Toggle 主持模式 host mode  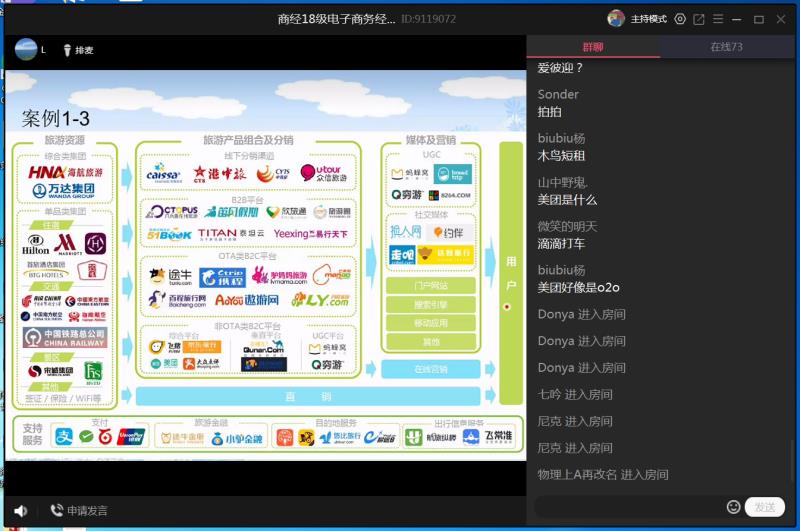pos(648,19)
